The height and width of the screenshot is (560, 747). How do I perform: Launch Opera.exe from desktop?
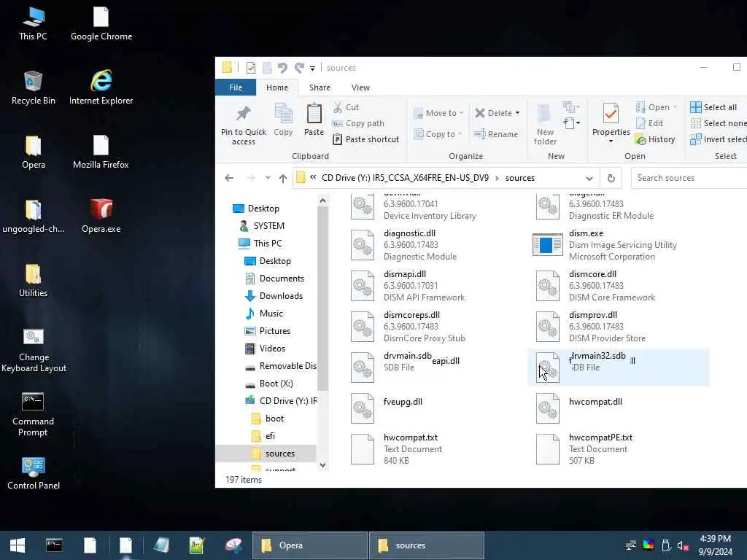(x=101, y=217)
